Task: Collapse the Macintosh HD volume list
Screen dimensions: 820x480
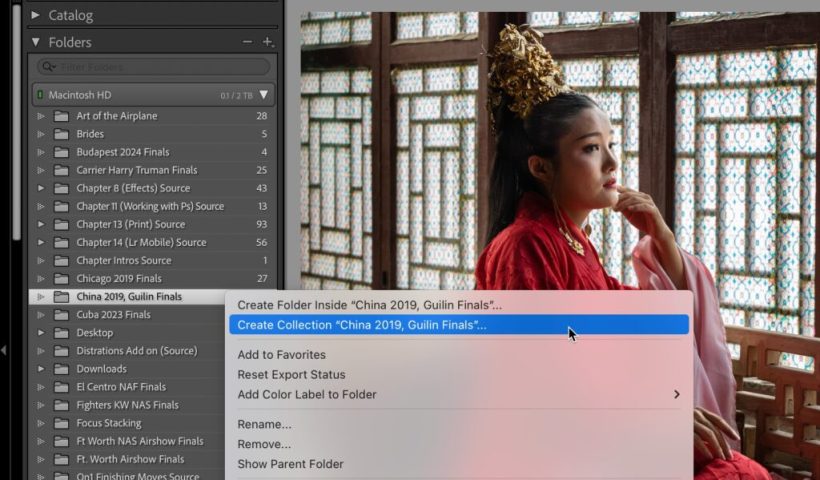Action: tap(264, 95)
